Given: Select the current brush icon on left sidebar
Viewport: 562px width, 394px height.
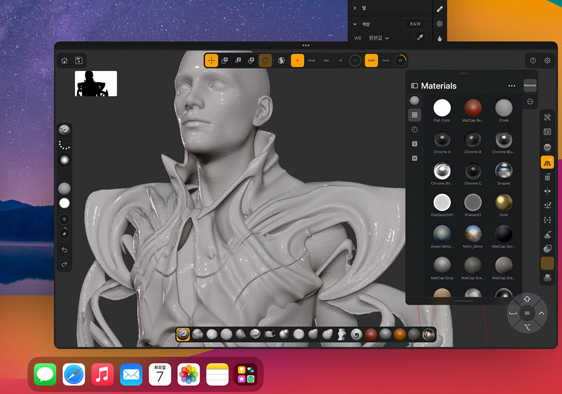Looking at the screenshot, I should pos(65,130).
